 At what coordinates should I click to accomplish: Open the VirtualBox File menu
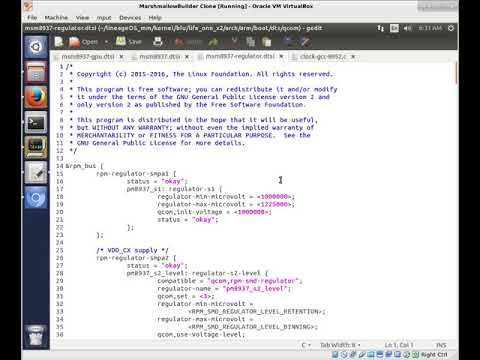pos(32,17)
